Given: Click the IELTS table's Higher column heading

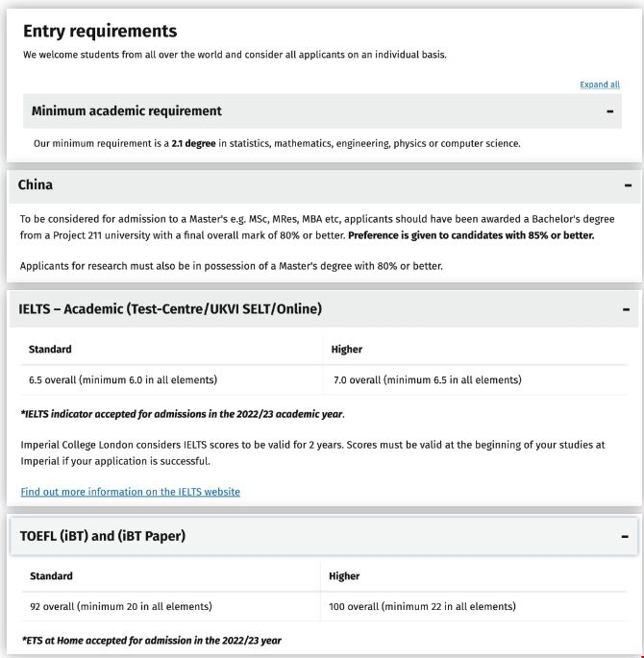Looking at the screenshot, I should [347, 349].
